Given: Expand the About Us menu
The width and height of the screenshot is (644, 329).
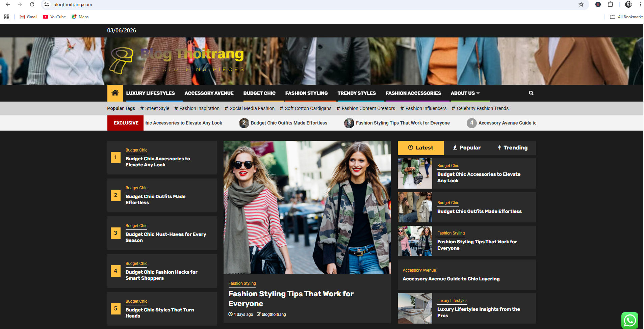Looking at the screenshot, I should 465,93.
